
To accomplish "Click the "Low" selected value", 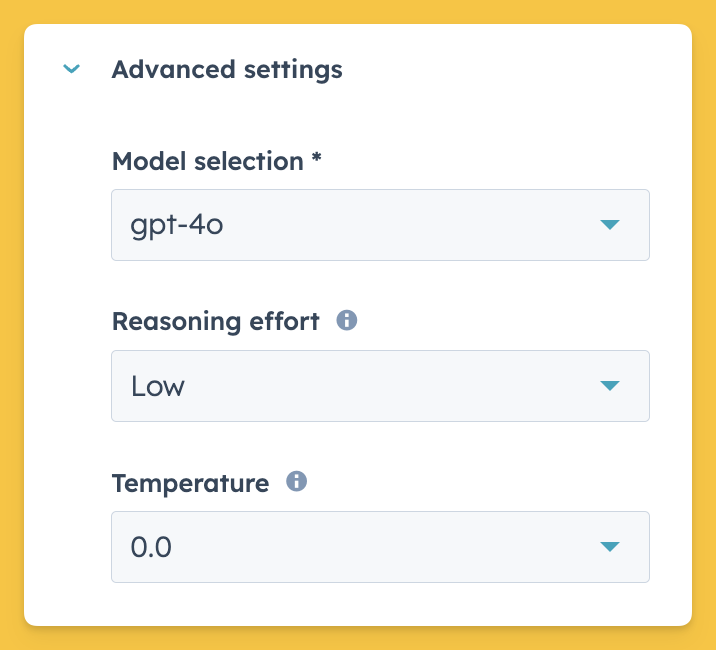I will (x=158, y=386).
